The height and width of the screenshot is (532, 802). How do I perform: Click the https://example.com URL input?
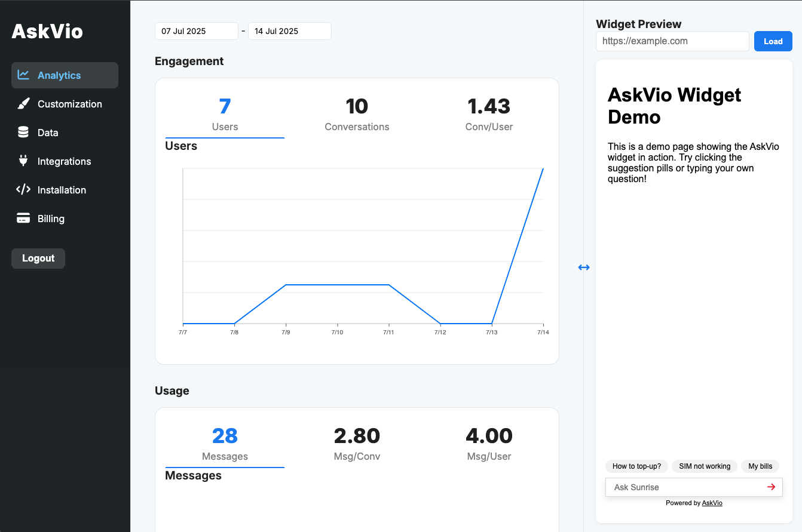(x=672, y=41)
